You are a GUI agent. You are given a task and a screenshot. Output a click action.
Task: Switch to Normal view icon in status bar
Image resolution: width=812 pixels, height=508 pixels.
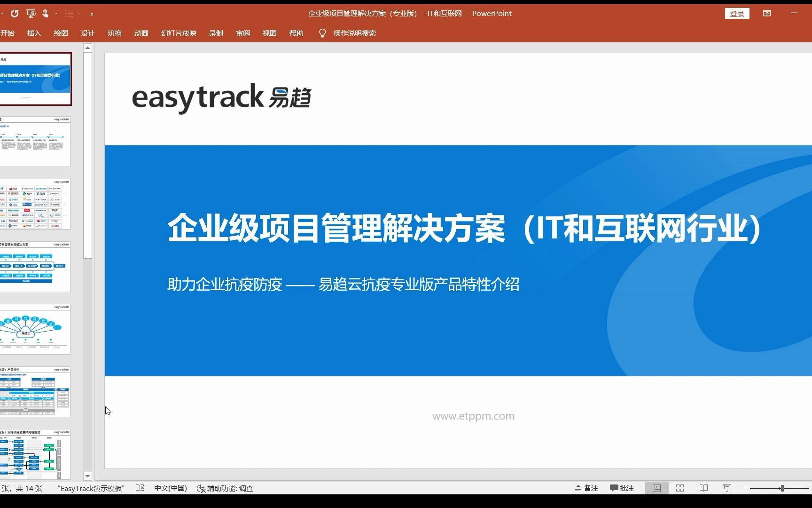[656, 488]
